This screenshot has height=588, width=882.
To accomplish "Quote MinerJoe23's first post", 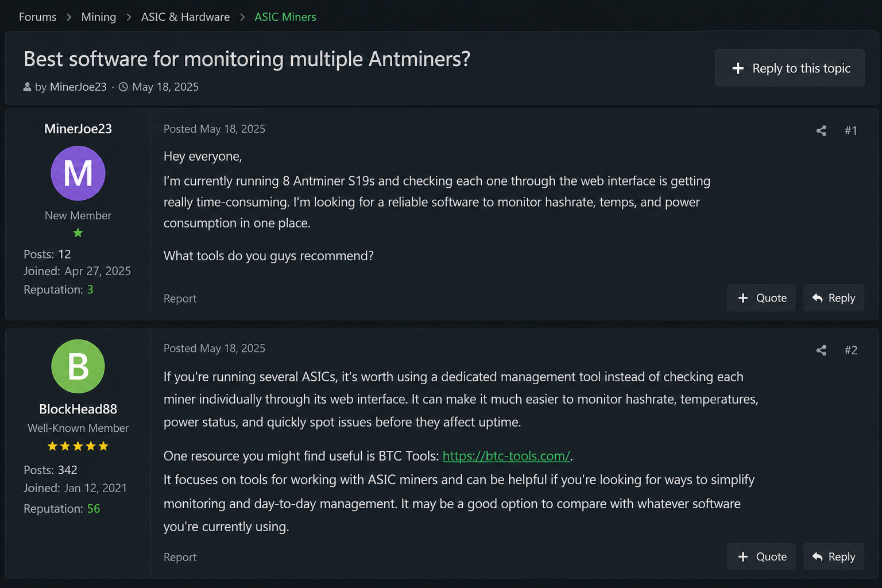I will 761,298.
